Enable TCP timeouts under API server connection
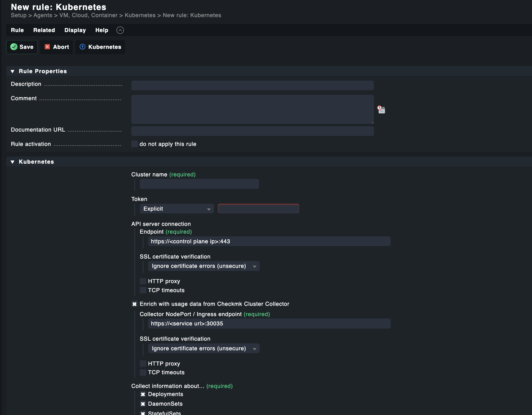532x415 pixels. (x=143, y=290)
